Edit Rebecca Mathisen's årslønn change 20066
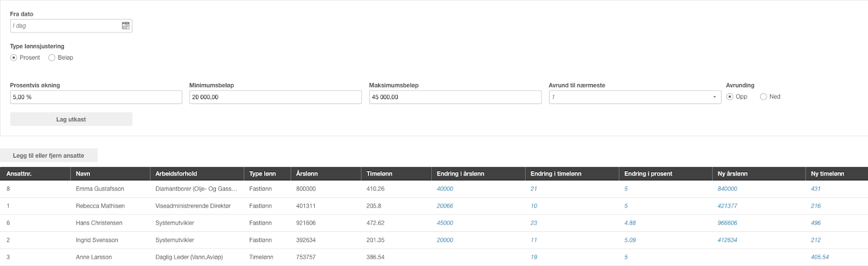Image resolution: width=868 pixels, height=266 pixels. pyautogui.click(x=445, y=206)
